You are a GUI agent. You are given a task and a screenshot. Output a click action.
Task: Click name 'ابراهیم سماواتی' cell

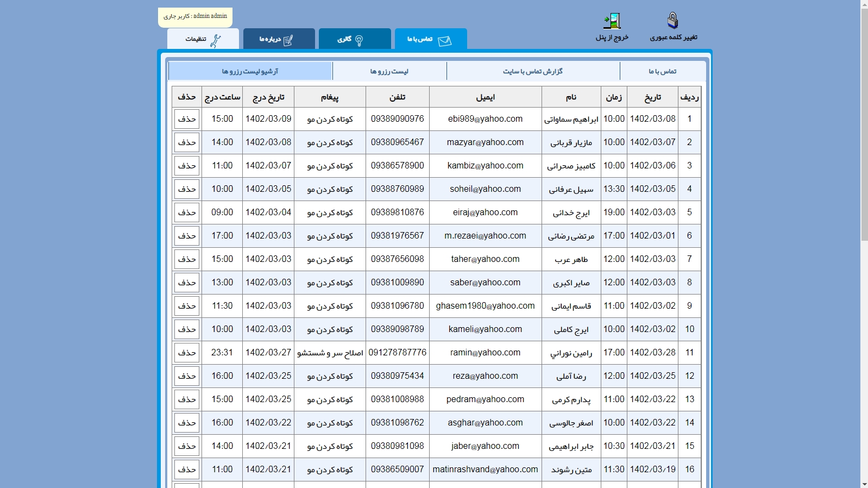click(x=571, y=119)
